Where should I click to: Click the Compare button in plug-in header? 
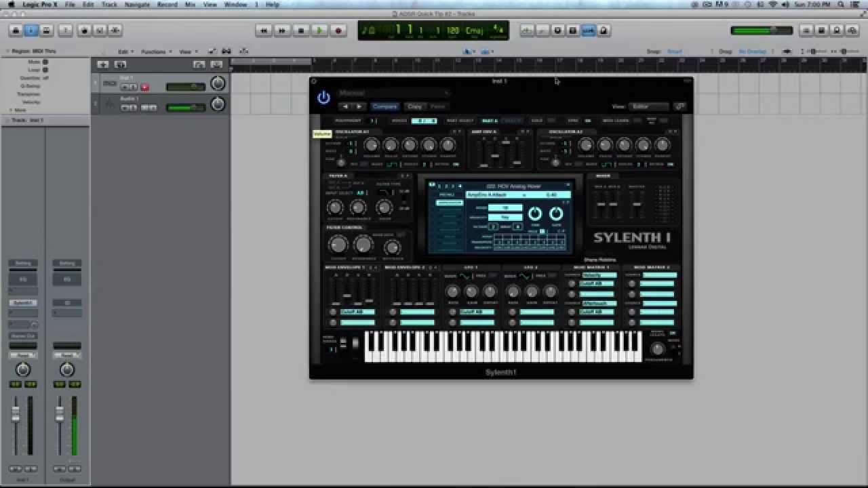point(384,106)
